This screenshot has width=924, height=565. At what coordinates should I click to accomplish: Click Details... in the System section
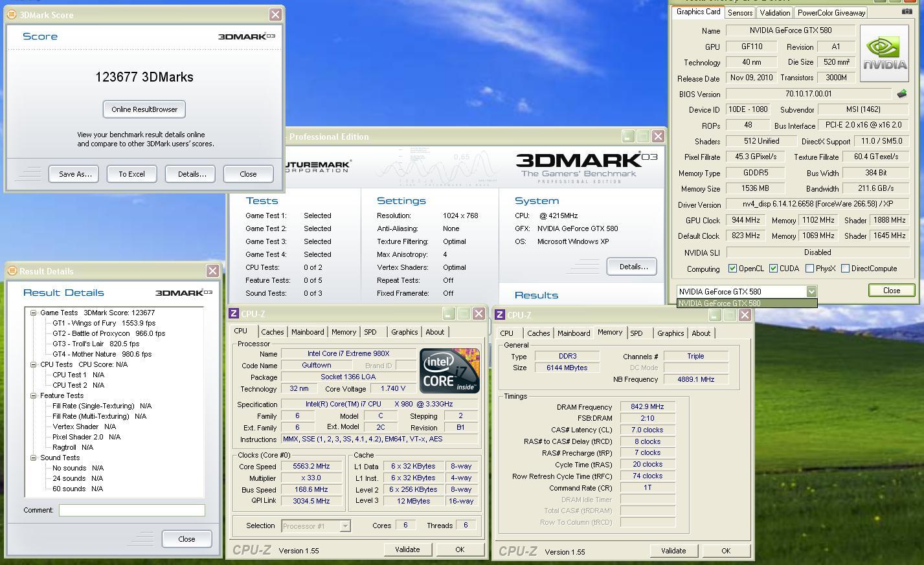(633, 266)
